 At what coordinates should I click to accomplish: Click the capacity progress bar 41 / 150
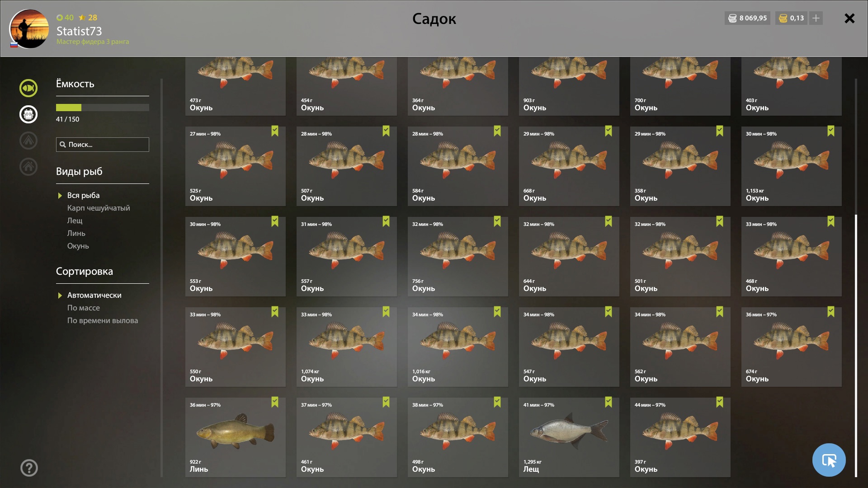[103, 108]
